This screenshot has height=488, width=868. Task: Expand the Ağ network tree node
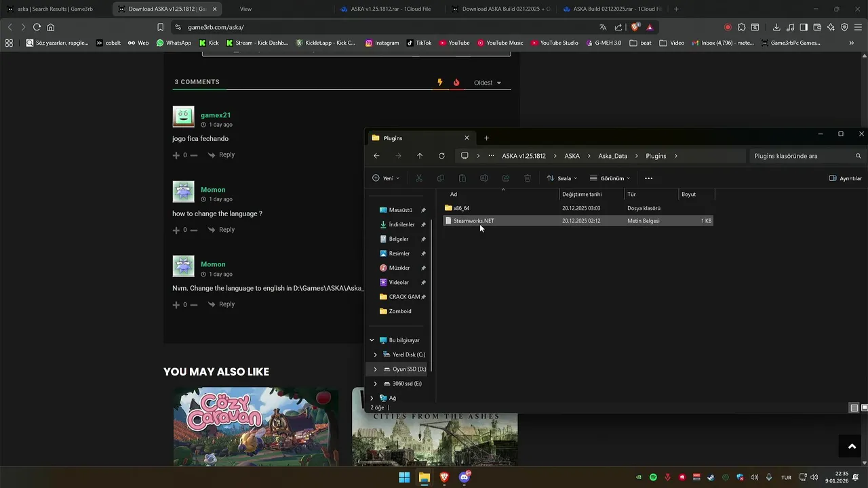coord(372,398)
